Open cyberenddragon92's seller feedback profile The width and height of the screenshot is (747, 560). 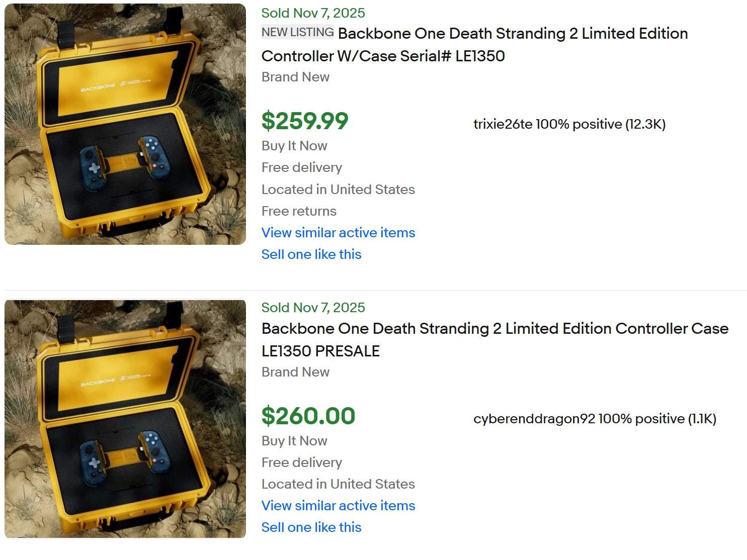tap(595, 418)
